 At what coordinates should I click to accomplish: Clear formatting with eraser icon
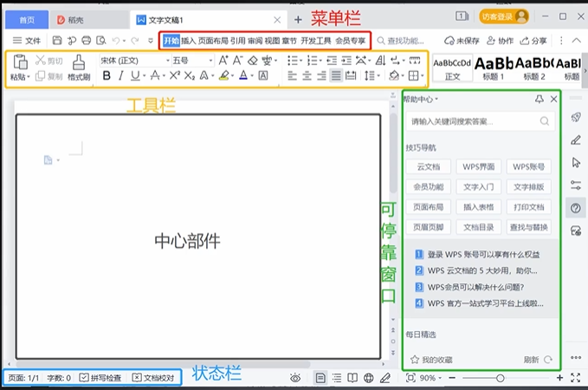pos(253,60)
